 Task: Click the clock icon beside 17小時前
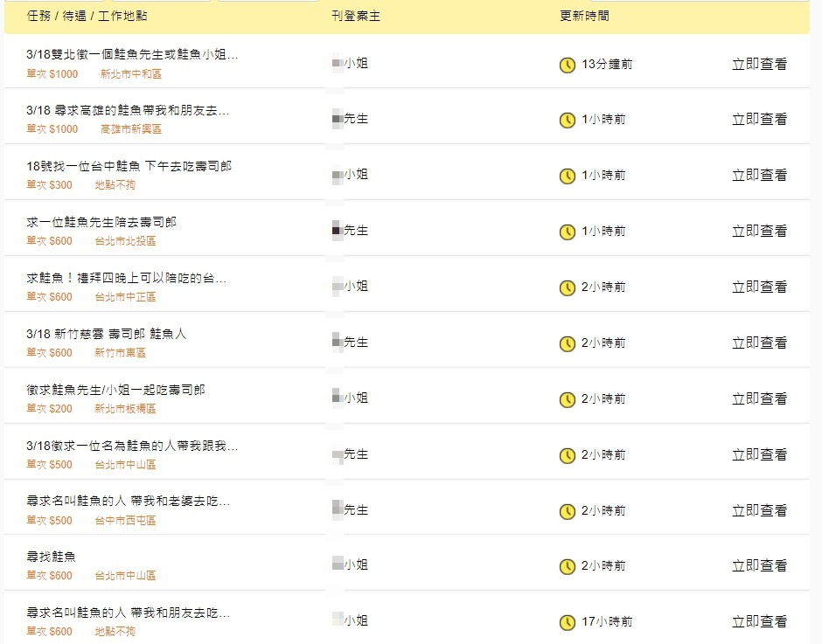tap(568, 622)
